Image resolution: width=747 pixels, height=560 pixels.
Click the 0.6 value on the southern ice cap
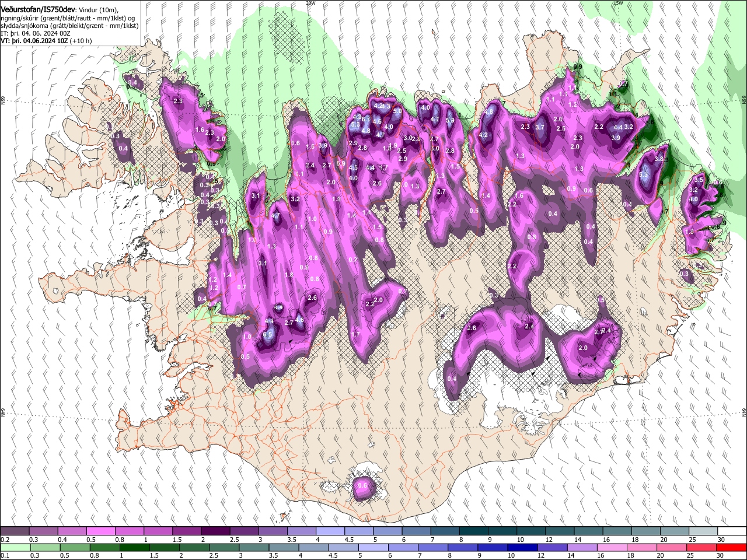(x=362, y=485)
